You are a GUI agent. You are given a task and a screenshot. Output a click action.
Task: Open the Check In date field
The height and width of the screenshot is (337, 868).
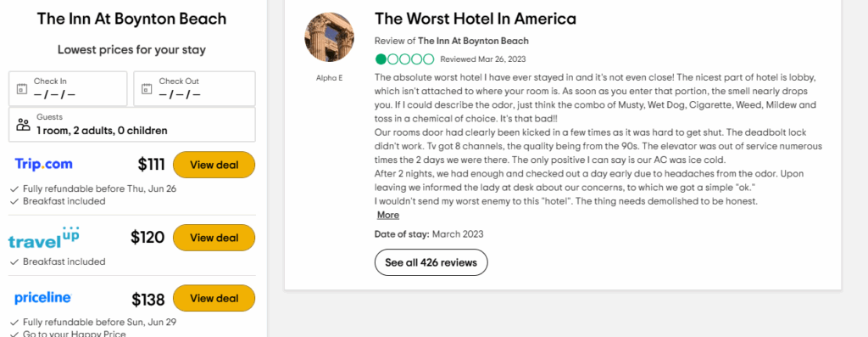pos(68,88)
